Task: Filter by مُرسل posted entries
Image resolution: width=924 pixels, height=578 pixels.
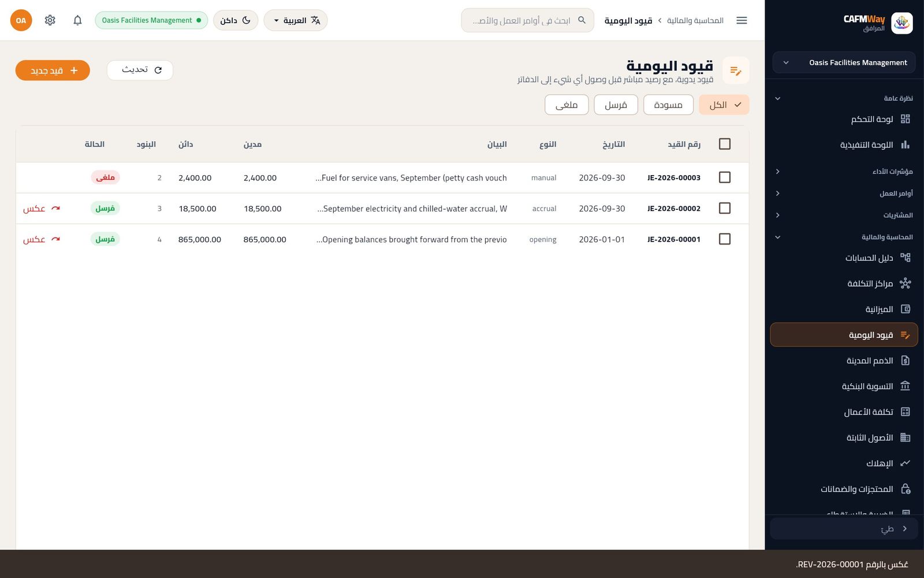Action: point(616,105)
